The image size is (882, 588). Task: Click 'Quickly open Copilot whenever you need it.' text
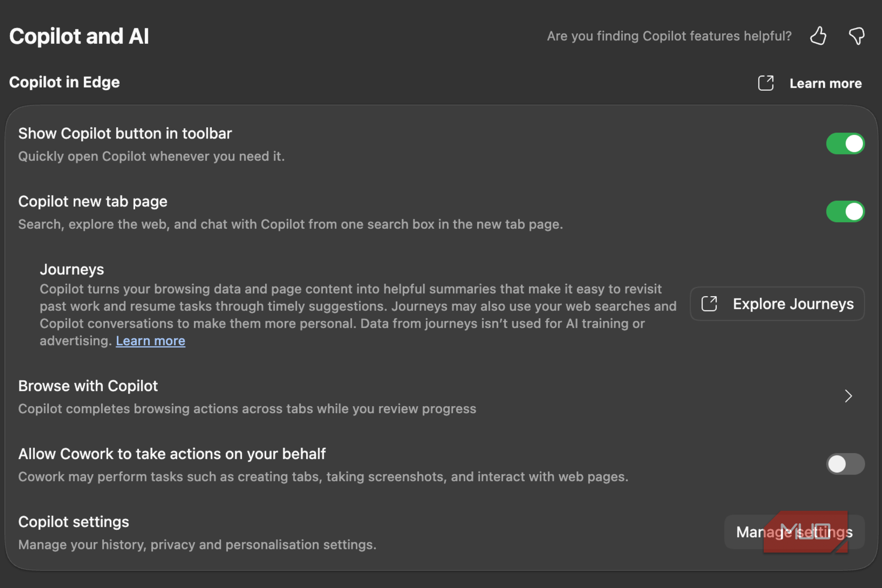[x=151, y=156]
